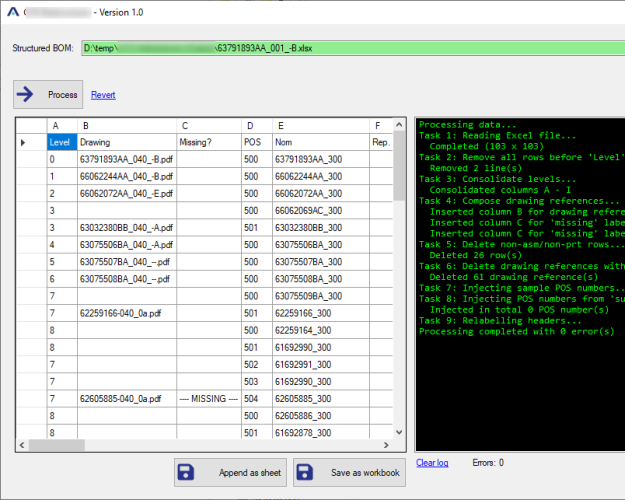Click the grid vertical scrollbar up arrow
The image size is (625, 500).
(400, 123)
